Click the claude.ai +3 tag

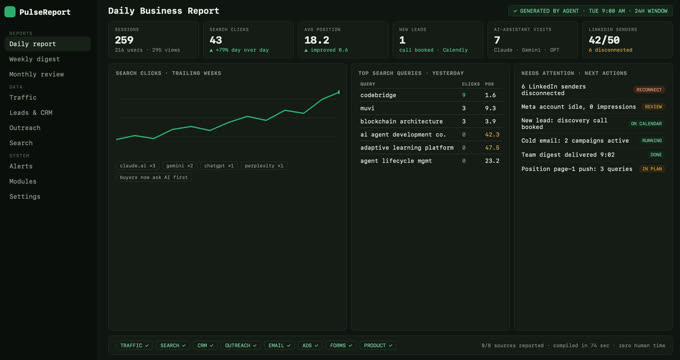click(137, 166)
